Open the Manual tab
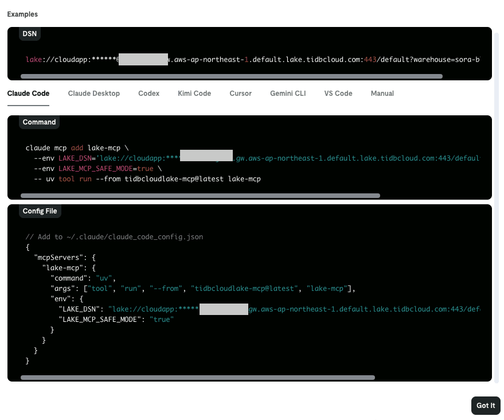The image size is (504, 420). tap(382, 94)
